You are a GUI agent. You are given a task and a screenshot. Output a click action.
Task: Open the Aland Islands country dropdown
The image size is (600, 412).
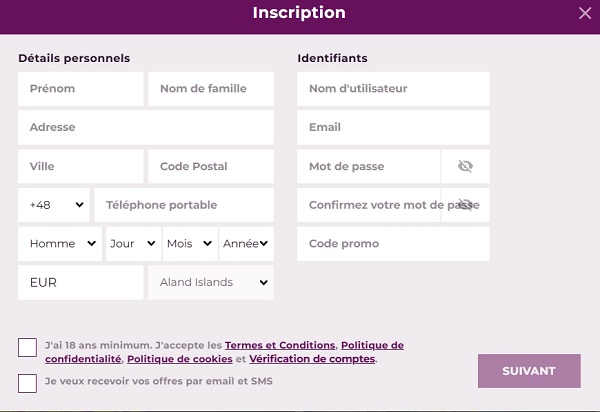click(210, 283)
